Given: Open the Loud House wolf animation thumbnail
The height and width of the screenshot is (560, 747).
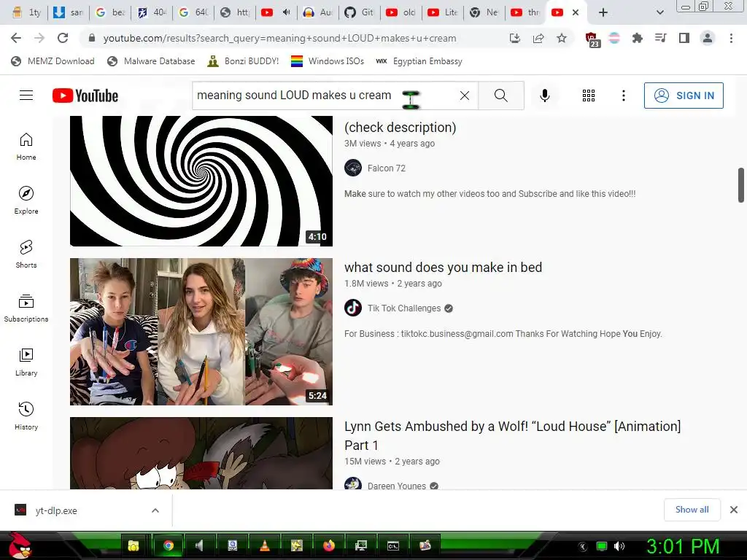Looking at the screenshot, I should (x=201, y=454).
